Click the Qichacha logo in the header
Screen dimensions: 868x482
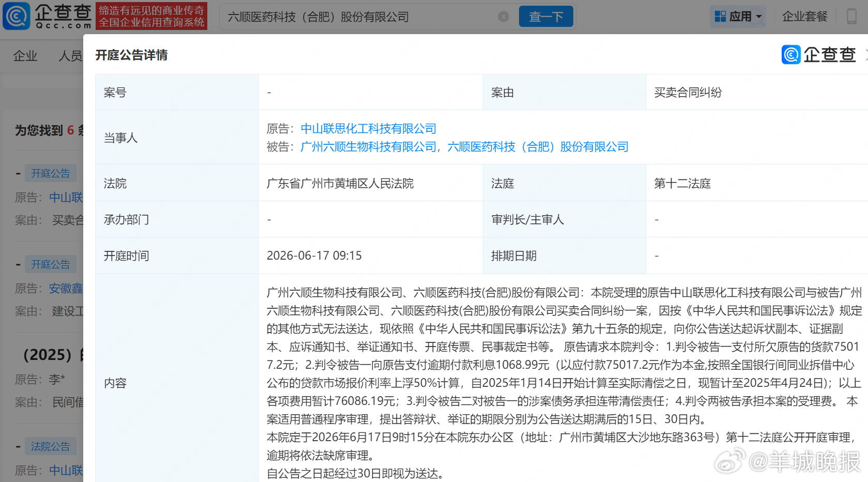click(x=47, y=16)
